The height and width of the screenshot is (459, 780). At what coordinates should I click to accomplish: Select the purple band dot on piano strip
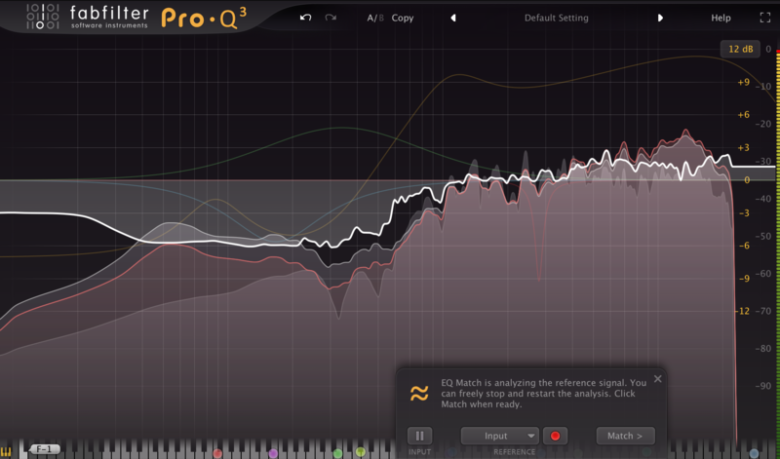273,453
